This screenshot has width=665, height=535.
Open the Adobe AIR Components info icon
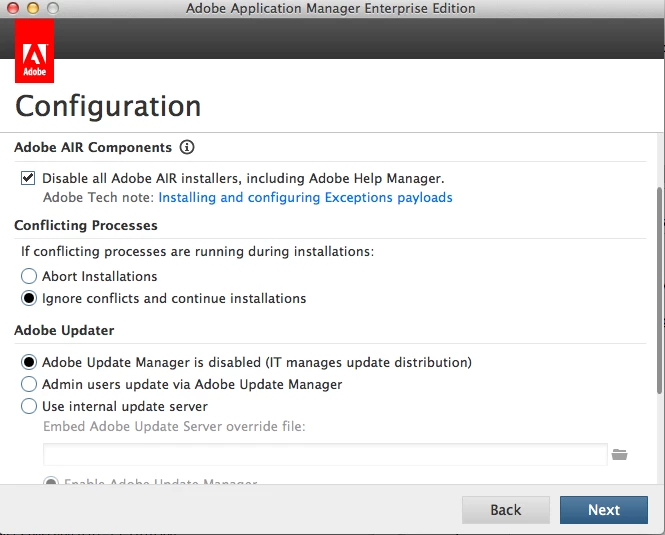pos(187,148)
